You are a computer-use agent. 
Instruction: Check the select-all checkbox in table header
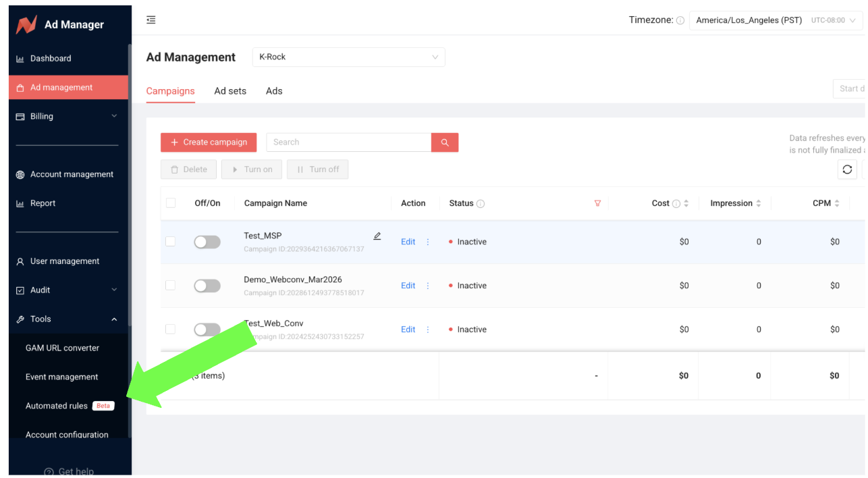coord(171,203)
